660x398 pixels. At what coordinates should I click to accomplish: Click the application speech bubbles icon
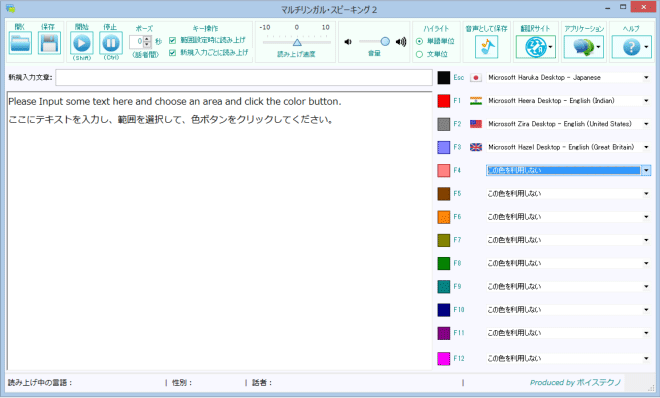(583, 47)
